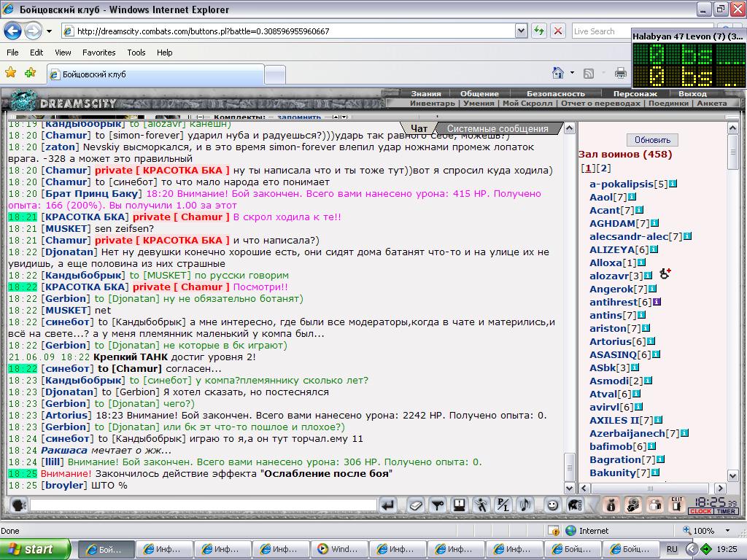
Task: Click the P/L transliteration icon
Action: coord(503,505)
